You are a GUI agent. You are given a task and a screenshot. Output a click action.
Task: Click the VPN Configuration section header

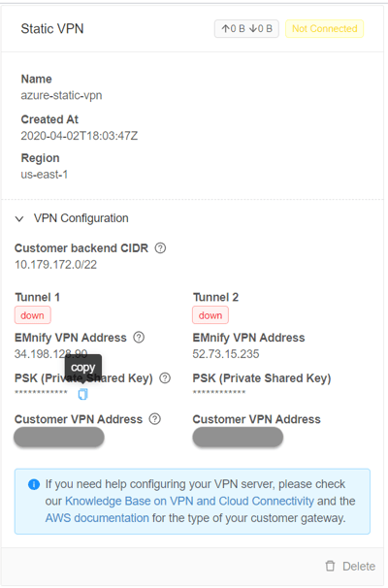pos(81,218)
